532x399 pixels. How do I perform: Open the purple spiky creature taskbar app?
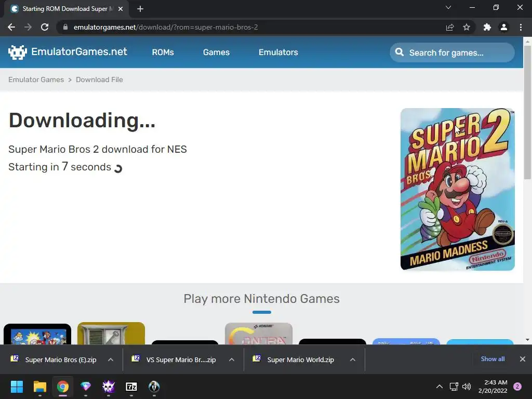pos(109,387)
